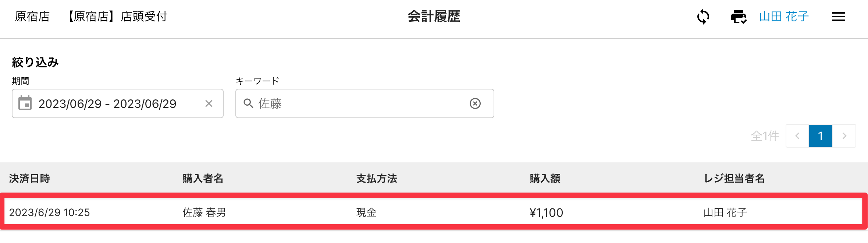Click the refresh sync icon
The image size is (868, 243).
point(703,17)
